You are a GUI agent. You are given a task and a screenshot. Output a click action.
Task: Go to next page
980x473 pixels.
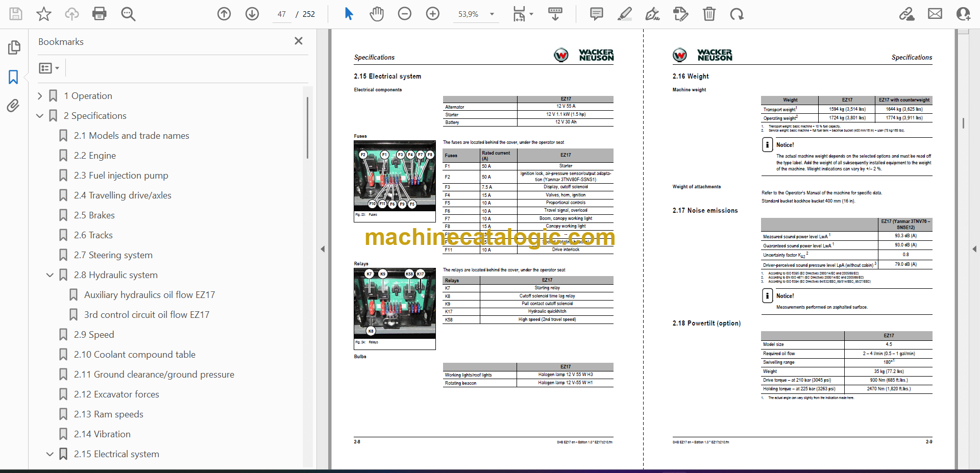coord(252,14)
